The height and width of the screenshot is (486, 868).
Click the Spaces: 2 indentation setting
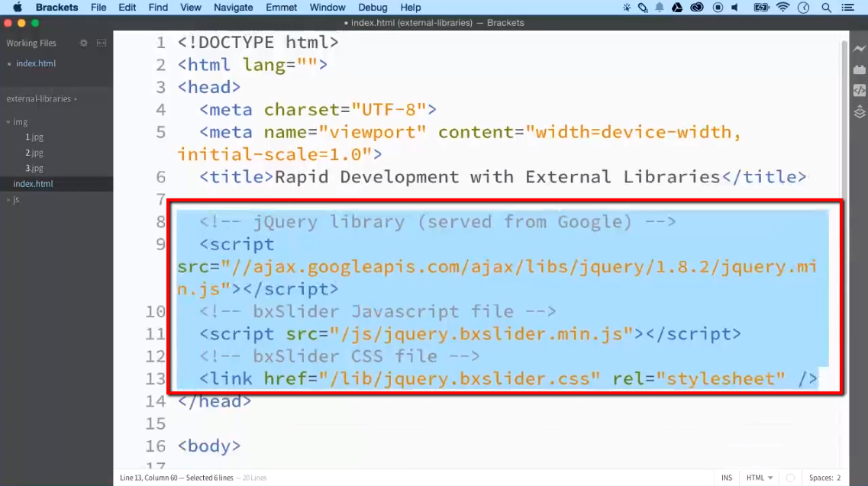(824, 478)
